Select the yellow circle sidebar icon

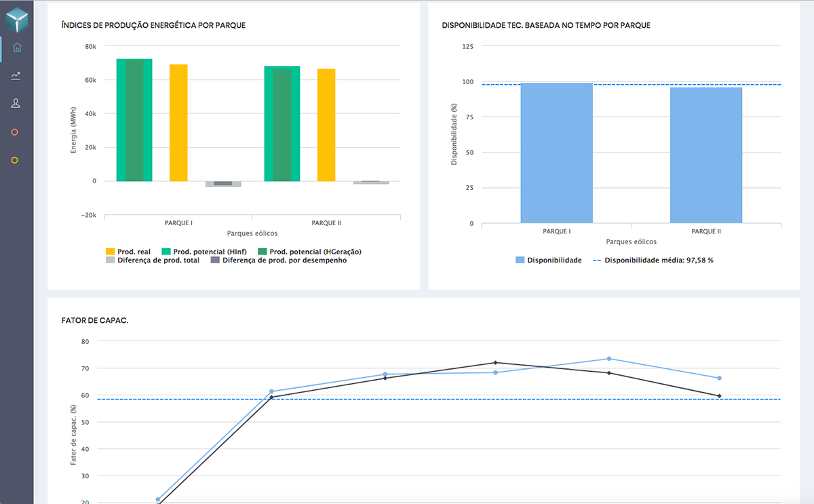coord(15,161)
